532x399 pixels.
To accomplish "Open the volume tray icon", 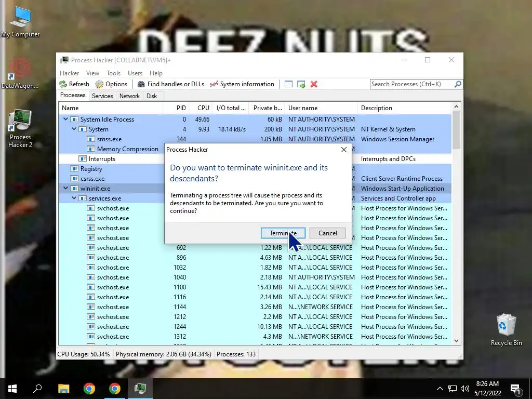I will pos(465,389).
